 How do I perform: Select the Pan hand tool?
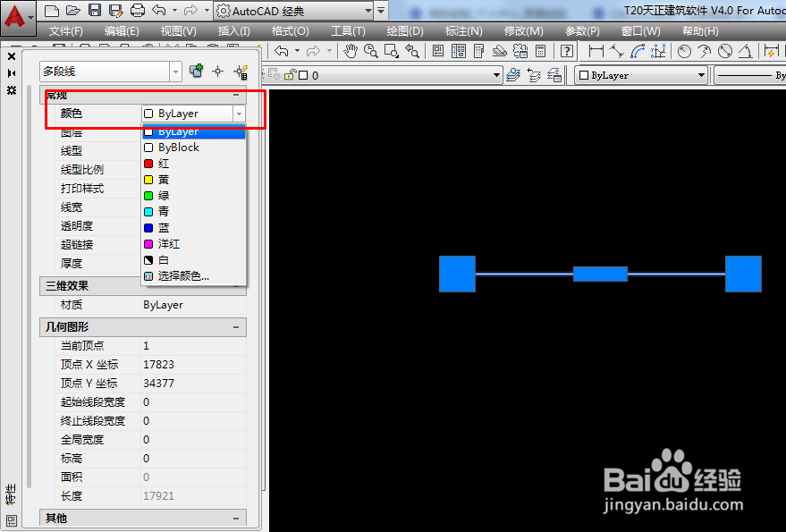click(x=350, y=51)
